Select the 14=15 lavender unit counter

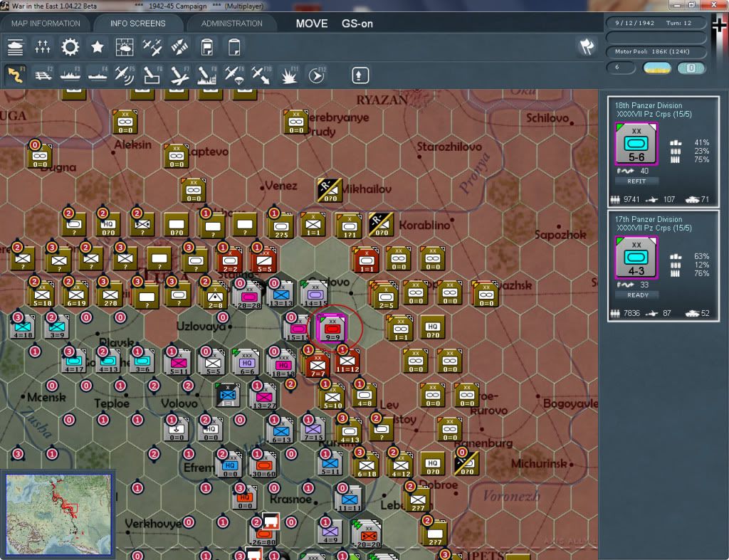pyautogui.click(x=315, y=294)
